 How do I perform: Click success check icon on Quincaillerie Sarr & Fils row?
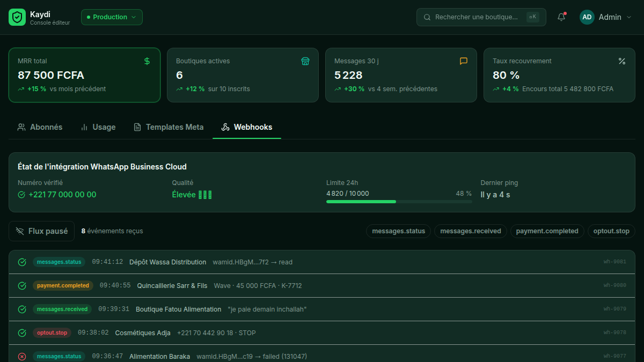coord(22,286)
